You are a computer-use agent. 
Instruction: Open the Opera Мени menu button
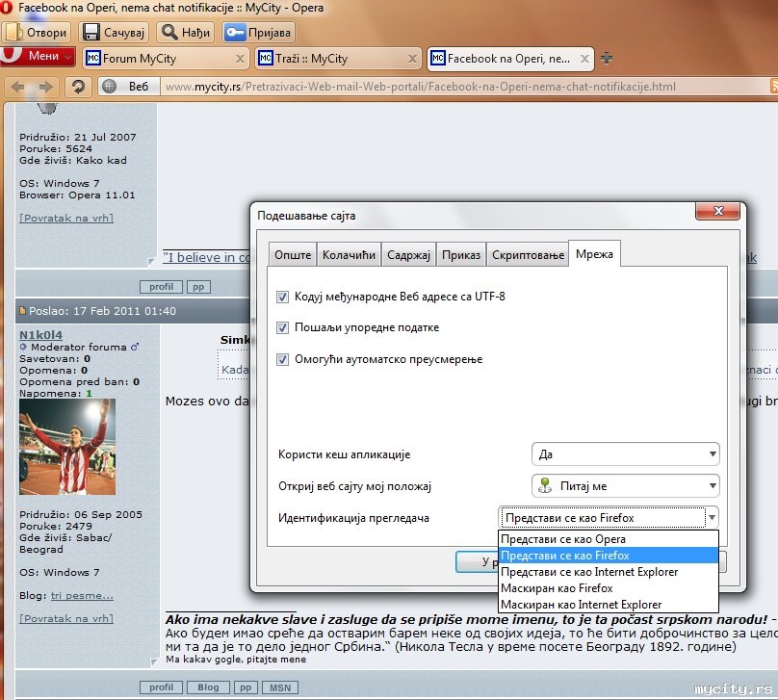pyautogui.click(x=38, y=56)
